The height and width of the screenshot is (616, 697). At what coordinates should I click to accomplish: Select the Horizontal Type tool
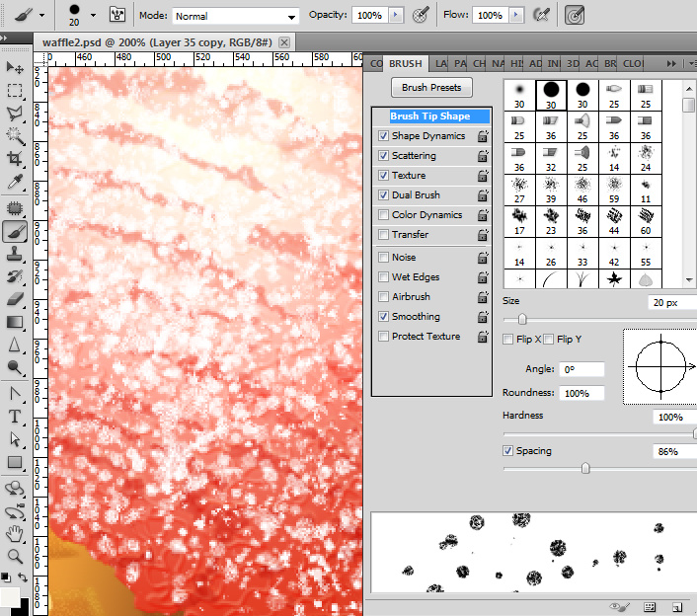pyautogui.click(x=15, y=416)
